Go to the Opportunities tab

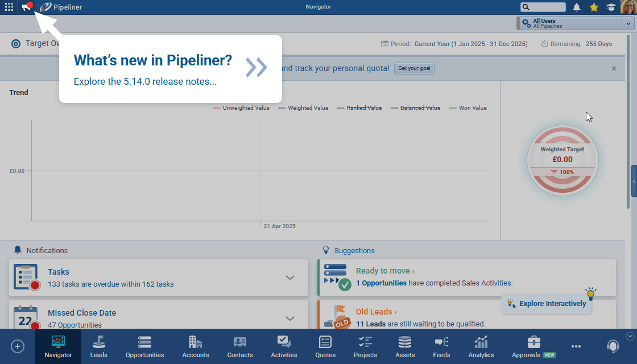coord(144,346)
